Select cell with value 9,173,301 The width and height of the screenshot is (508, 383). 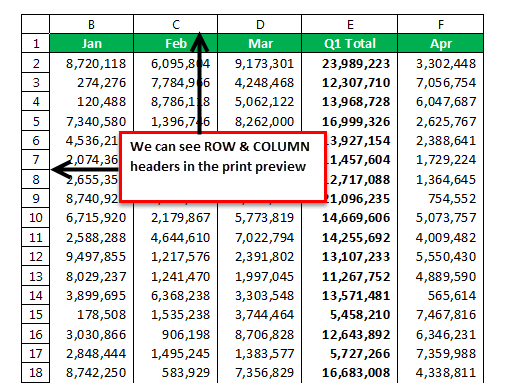point(259,63)
